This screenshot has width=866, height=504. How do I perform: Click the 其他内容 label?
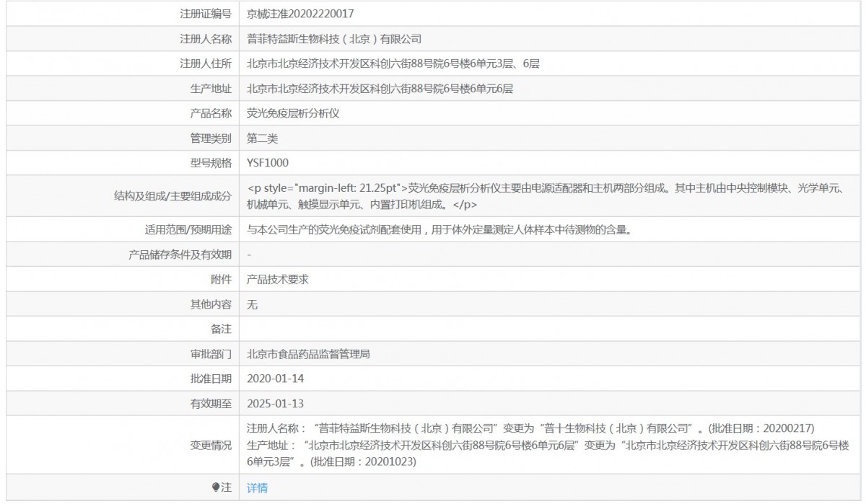click(211, 304)
